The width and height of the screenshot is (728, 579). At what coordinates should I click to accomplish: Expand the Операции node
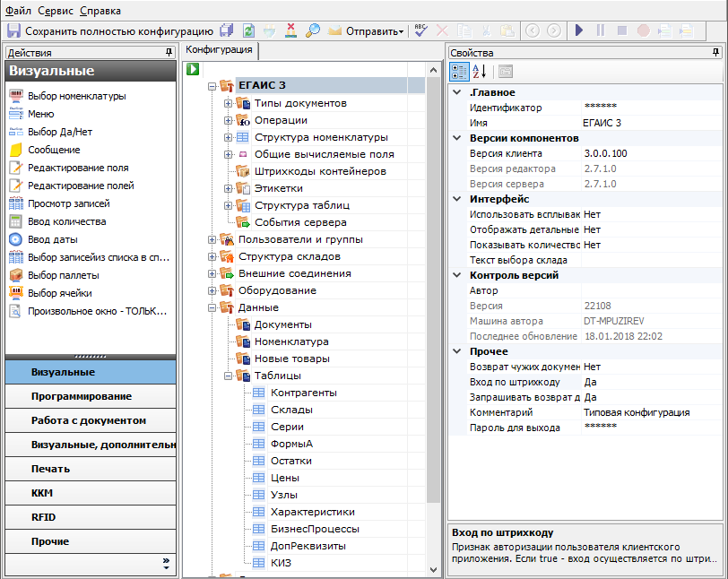tap(228, 120)
